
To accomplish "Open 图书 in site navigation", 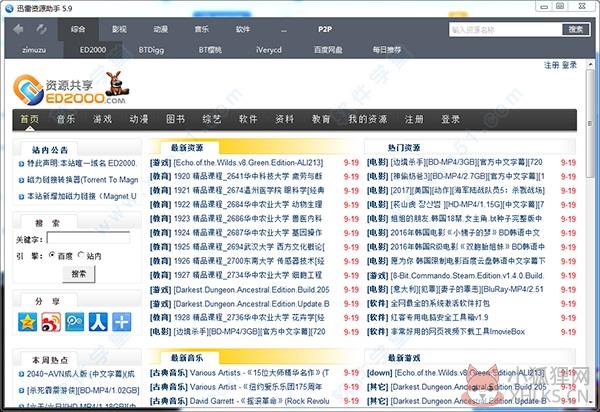I will tap(176, 119).
